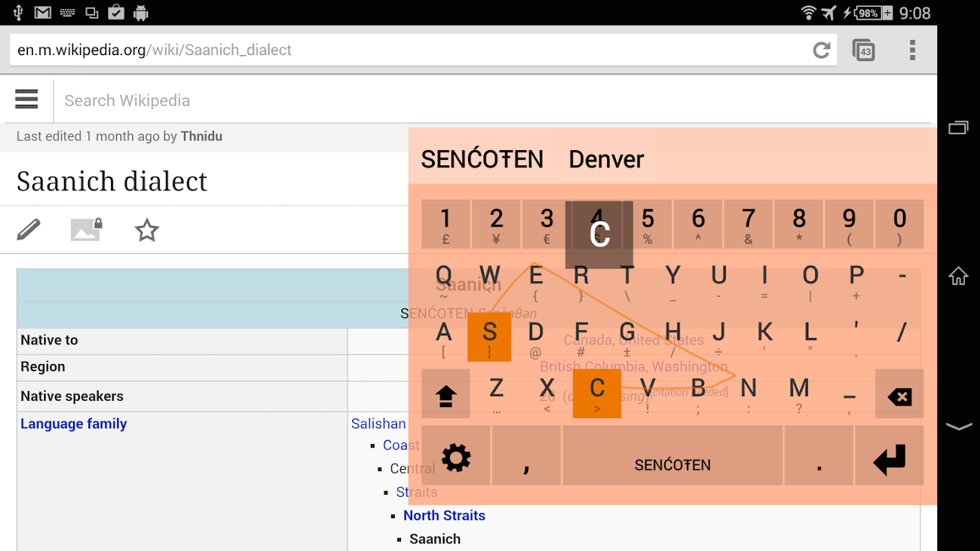The height and width of the screenshot is (551, 980).
Task: Open the browser tabs switcher showing 43
Action: coord(864,50)
